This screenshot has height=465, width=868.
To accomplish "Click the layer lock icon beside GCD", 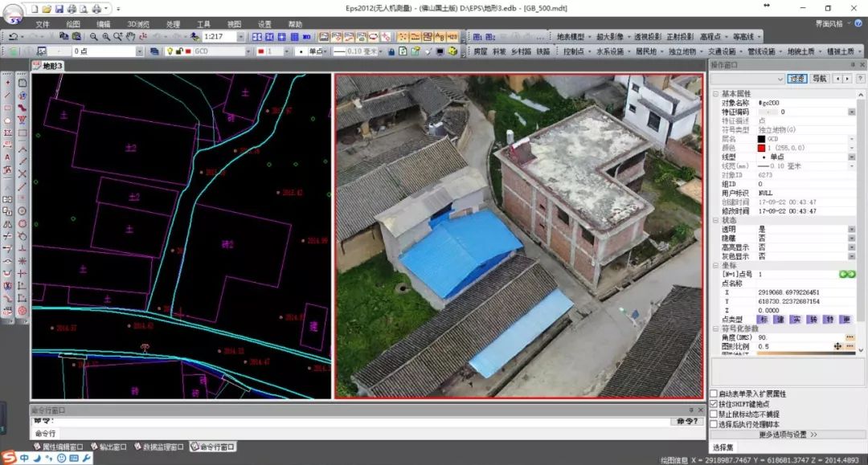I will (x=180, y=51).
